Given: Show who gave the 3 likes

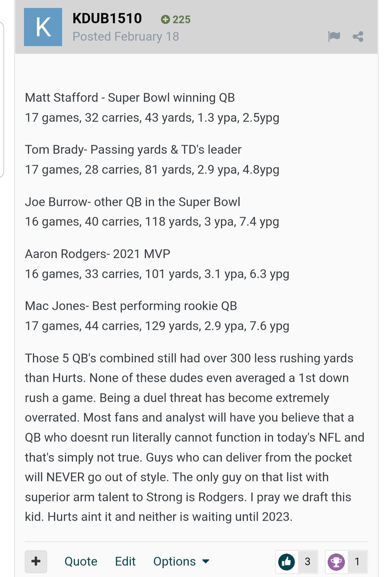Looking at the screenshot, I should 307,561.
